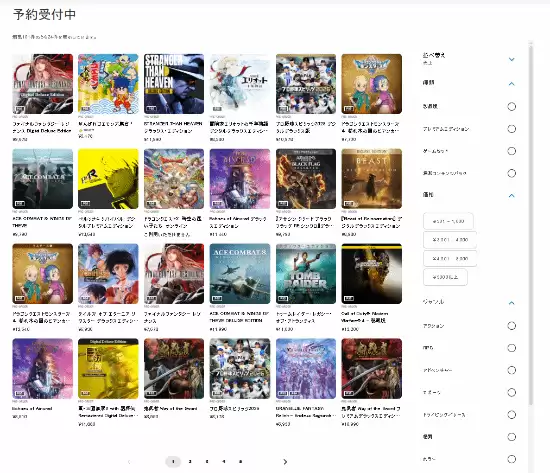Go to page 2 of results
Screen dimensions: 550x473
[190, 461]
